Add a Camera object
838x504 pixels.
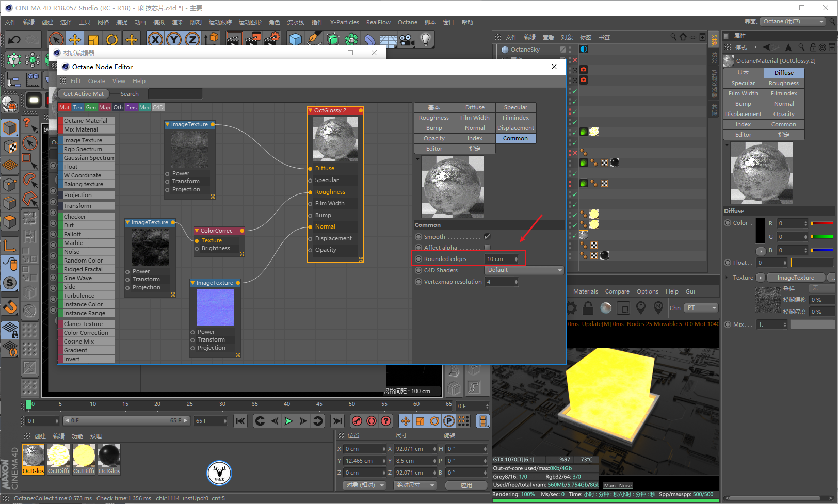[407, 40]
